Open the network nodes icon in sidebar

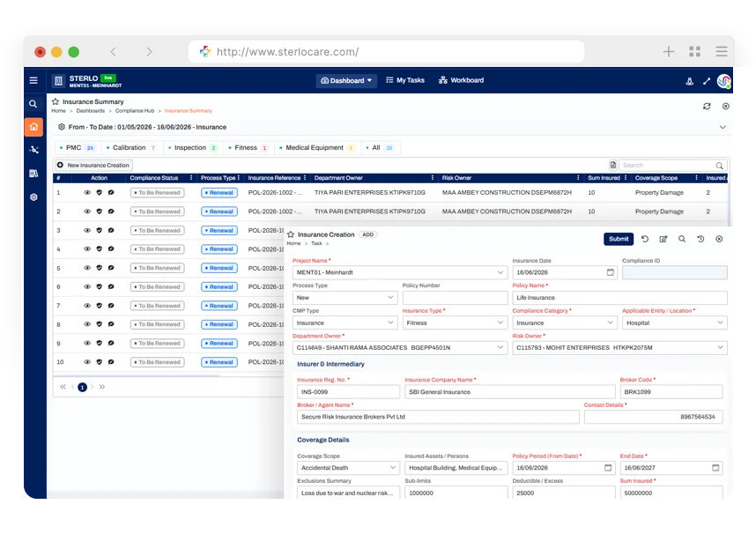tap(33, 150)
